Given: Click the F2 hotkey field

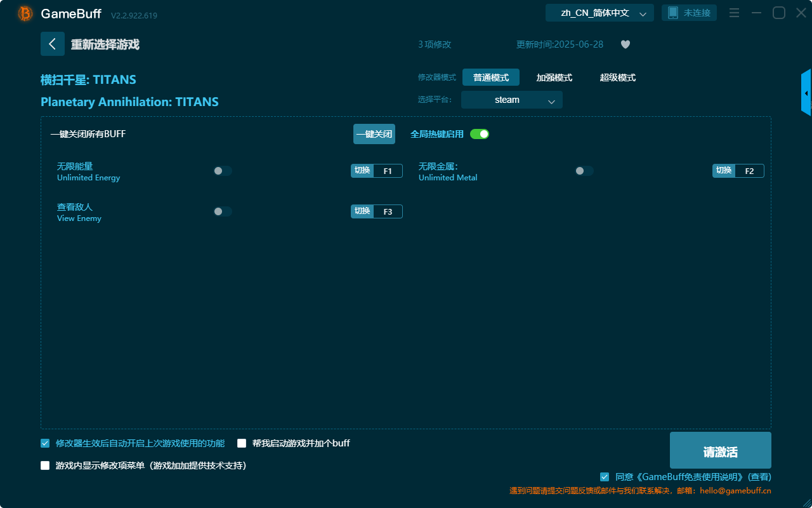Looking at the screenshot, I should 749,171.
